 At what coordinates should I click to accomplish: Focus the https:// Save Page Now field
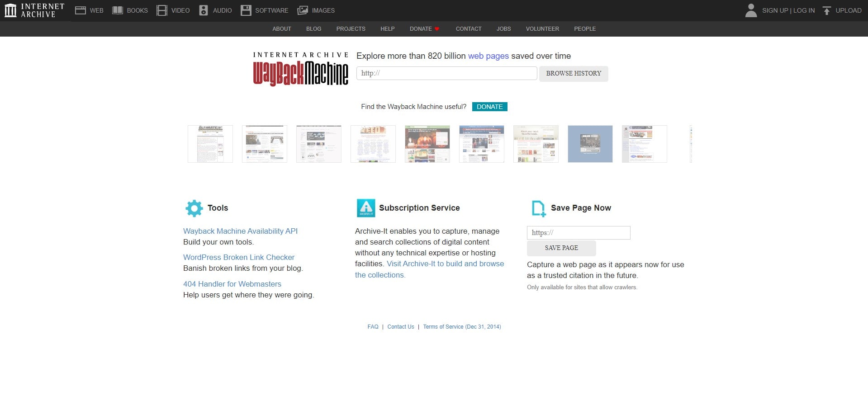coord(579,233)
